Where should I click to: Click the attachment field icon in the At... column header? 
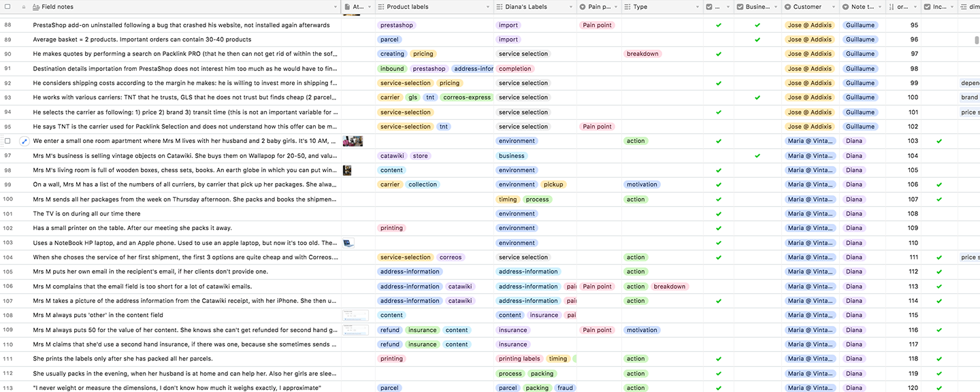(347, 7)
